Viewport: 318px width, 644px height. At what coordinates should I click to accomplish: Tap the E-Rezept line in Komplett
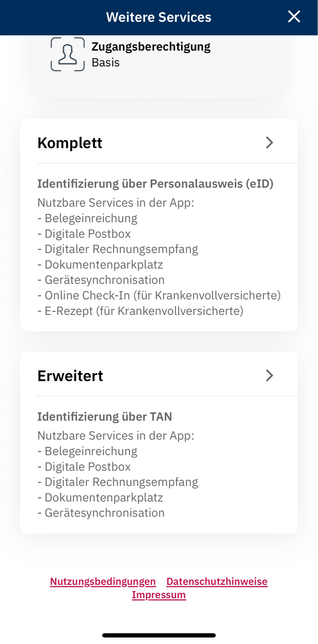(140, 311)
